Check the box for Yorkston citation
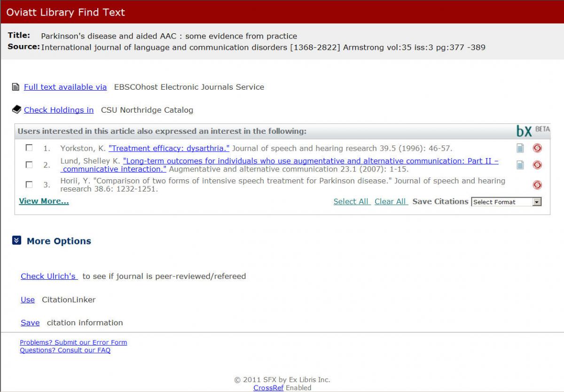Viewport: 564px width, 392px height. (29, 148)
